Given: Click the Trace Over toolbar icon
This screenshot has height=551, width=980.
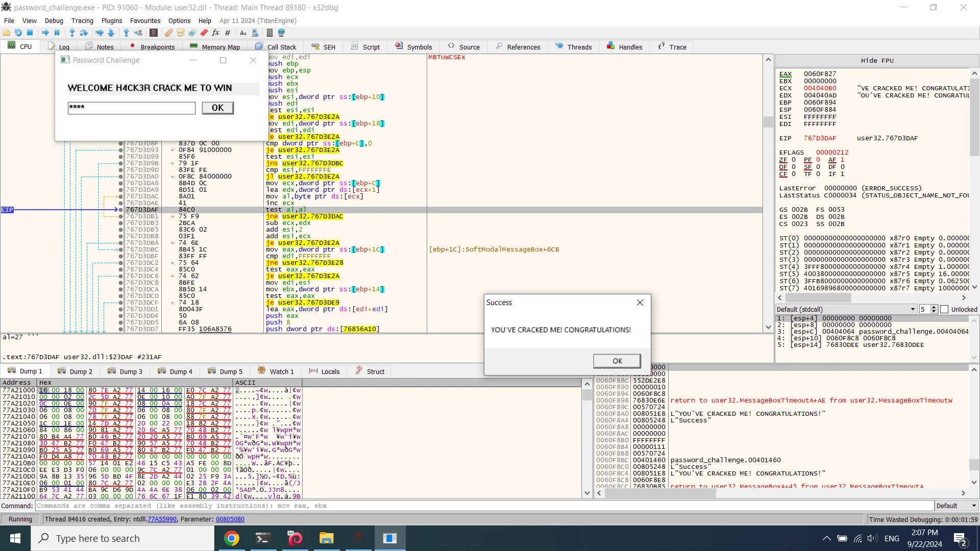Looking at the screenshot, I should coord(111,33).
